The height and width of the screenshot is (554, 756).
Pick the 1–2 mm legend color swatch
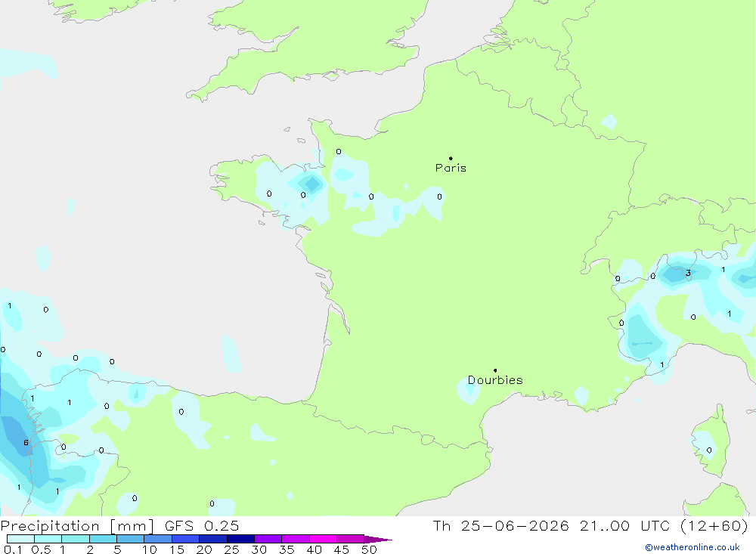click(76, 539)
